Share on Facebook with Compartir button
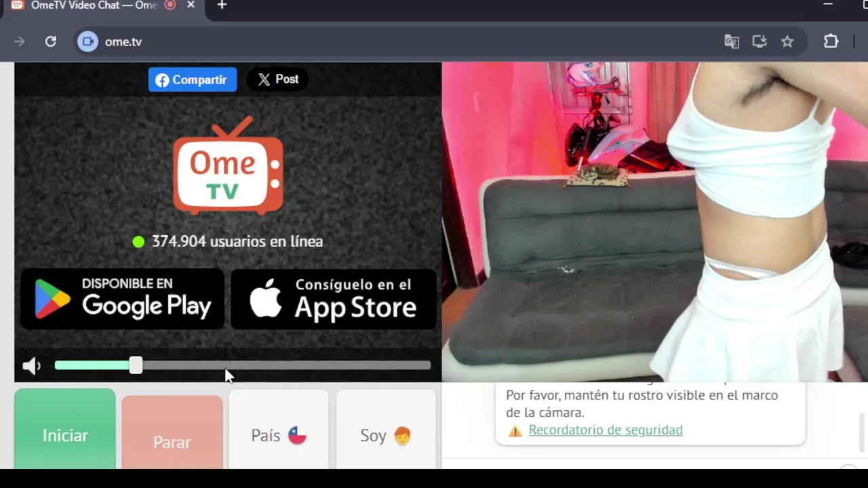The height and width of the screenshot is (488, 868). tap(193, 80)
